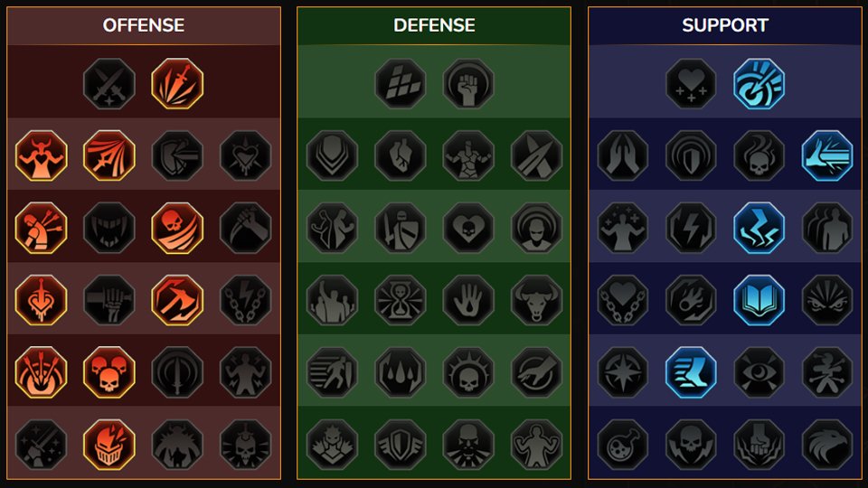Click the eye icon support mastery
868x488 pixels.
759,372
